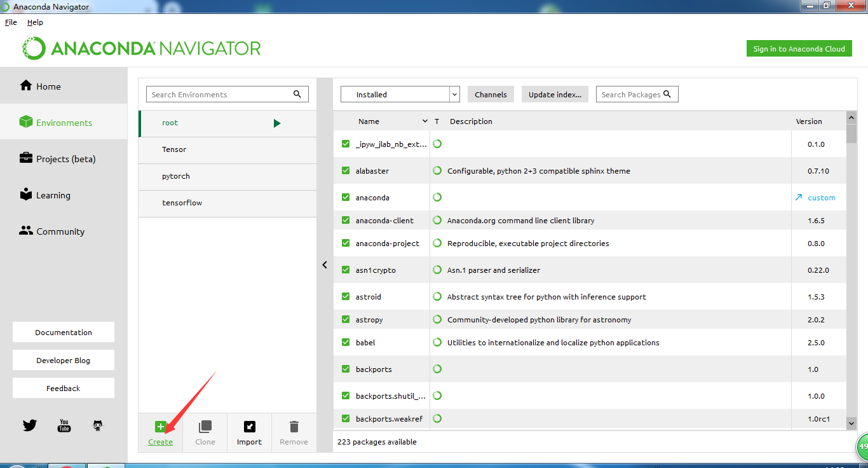Uncheck the alabaster package checkbox
Image resolution: width=868 pixels, height=468 pixels.
coord(346,170)
